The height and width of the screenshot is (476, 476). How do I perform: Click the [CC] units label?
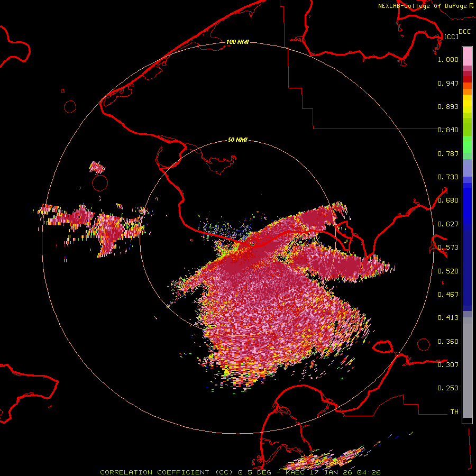pyautogui.click(x=452, y=36)
